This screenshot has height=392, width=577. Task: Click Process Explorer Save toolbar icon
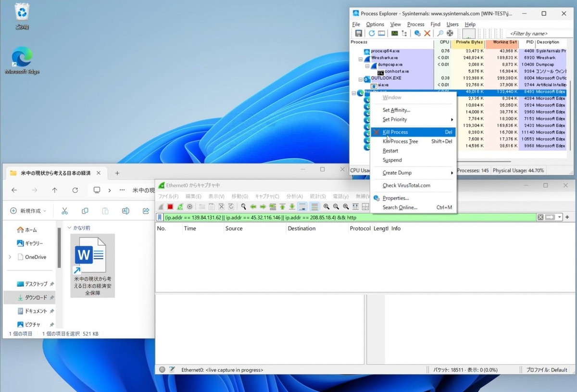359,33
